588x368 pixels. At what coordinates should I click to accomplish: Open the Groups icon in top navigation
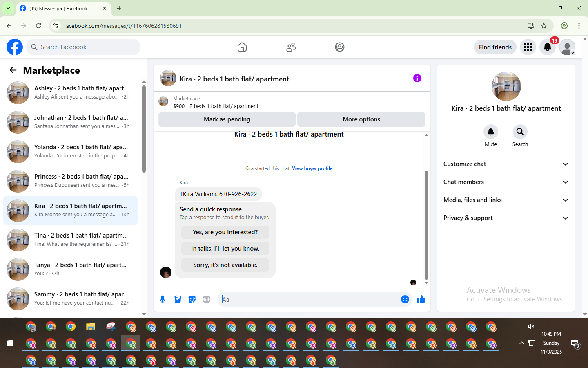click(x=340, y=47)
